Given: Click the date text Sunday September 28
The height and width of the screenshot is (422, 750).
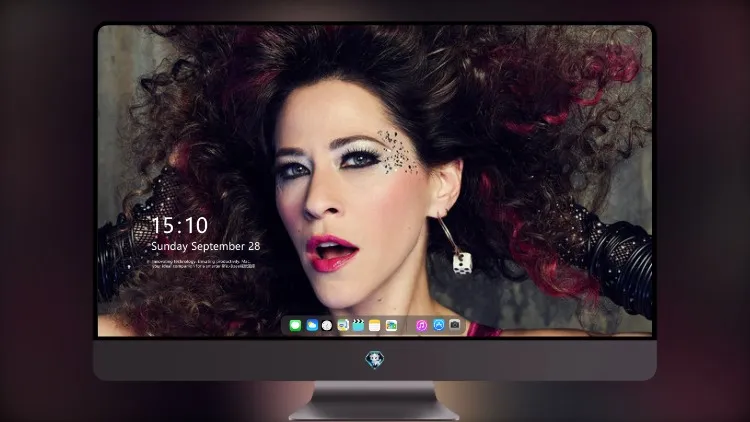Looking at the screenshot, I should click(206, 246).
